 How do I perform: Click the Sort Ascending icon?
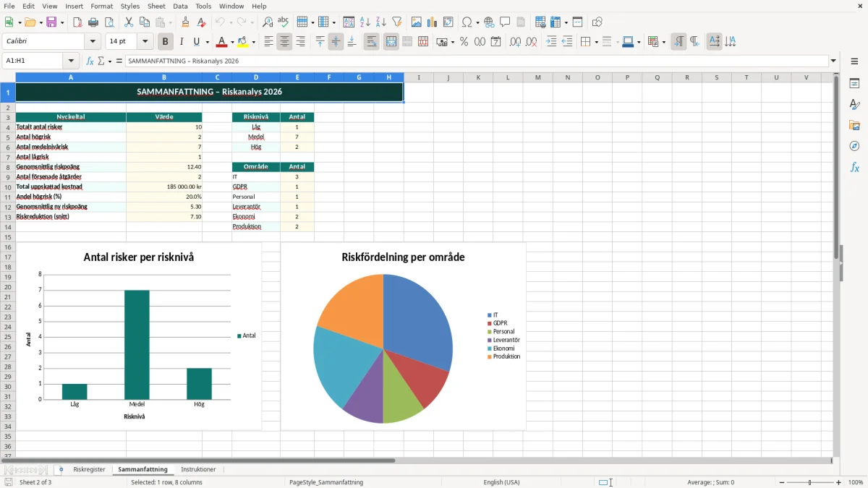click(365, 22)
